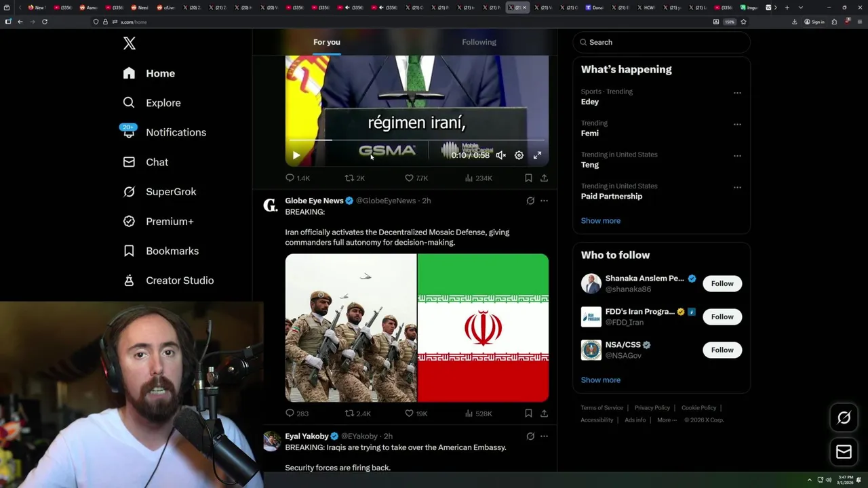The height and width of the screenshot is (488, 868).
Task: Reply to Globe Eye News post with 283 replies
Action: 297,413
